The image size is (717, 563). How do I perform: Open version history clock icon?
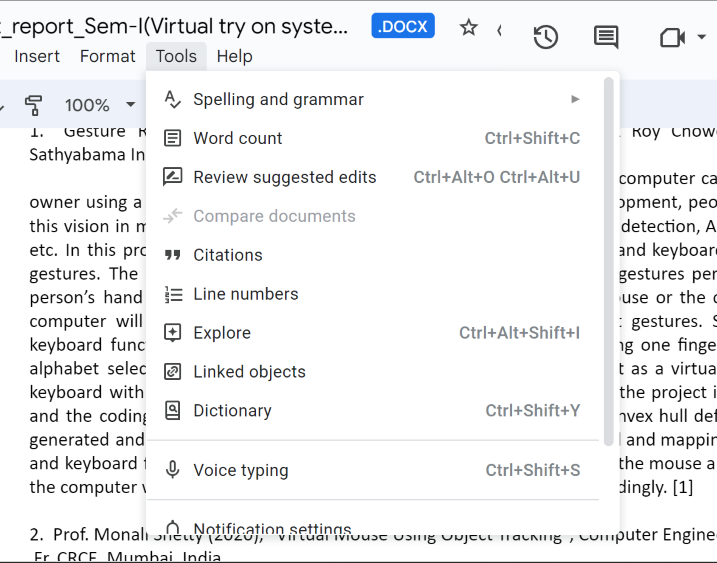click(545, 38)
